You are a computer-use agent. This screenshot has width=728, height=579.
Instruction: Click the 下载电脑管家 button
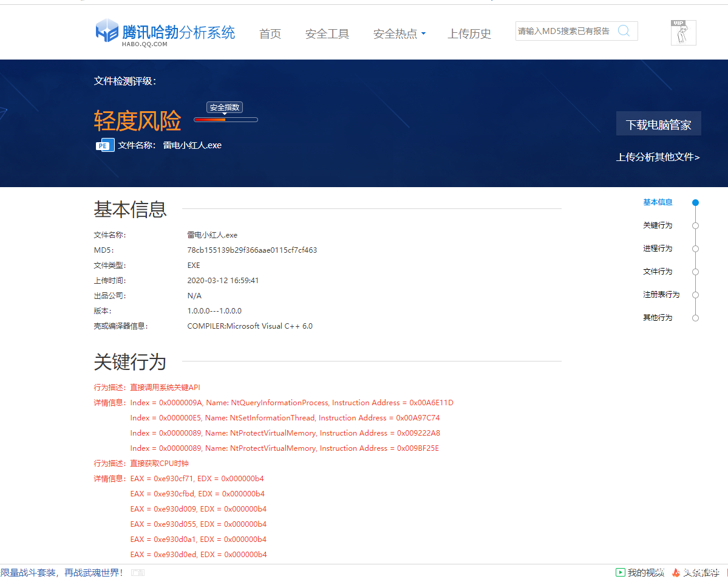[658, 125]
